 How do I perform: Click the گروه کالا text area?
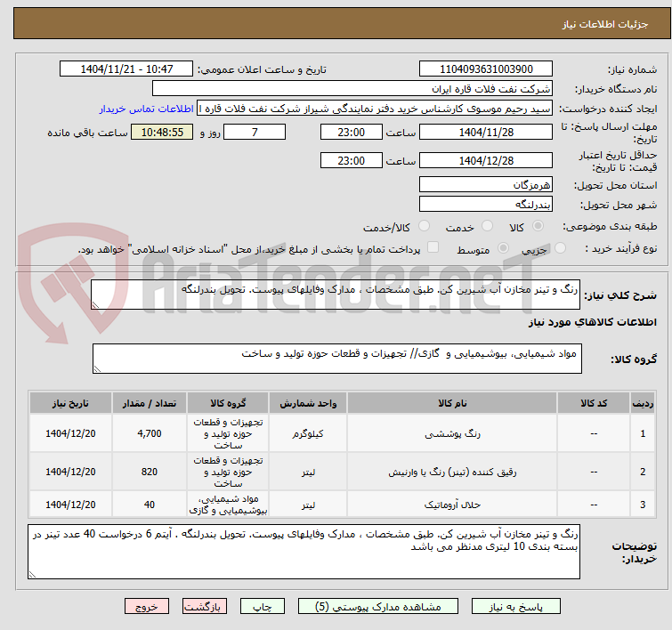[336, 359]
